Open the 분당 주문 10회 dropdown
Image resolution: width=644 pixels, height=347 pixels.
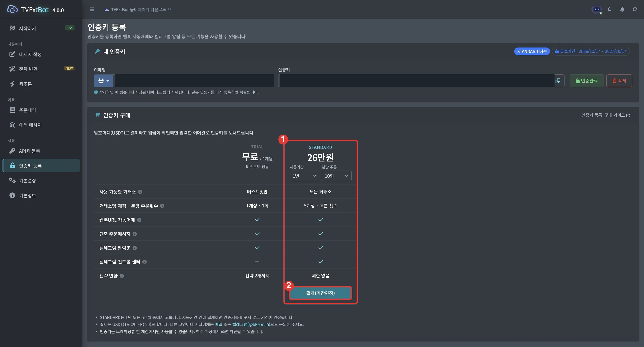(336, 176)
